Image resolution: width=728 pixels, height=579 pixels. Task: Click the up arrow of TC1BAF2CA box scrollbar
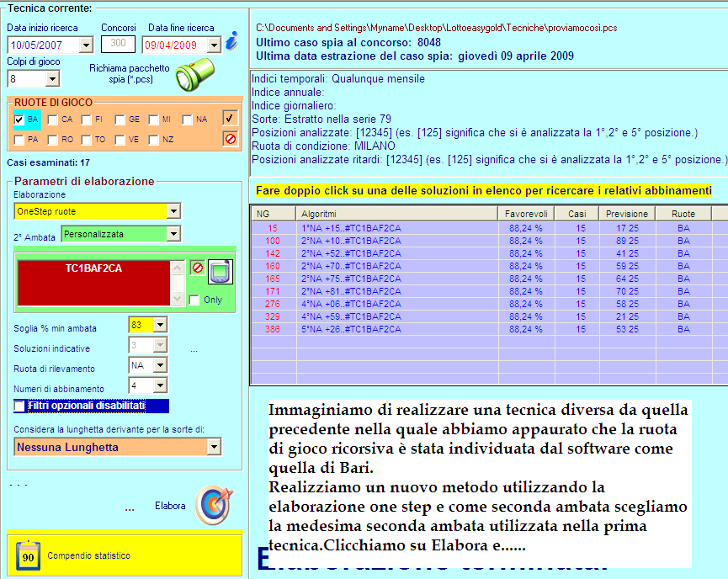click(x=178, y=268)
